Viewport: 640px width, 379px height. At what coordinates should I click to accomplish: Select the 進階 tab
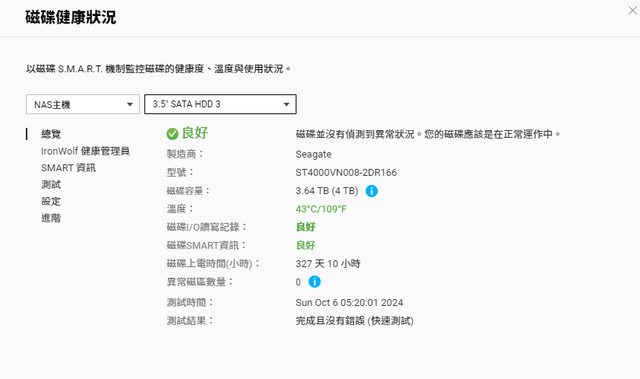[x=51, y=218]
